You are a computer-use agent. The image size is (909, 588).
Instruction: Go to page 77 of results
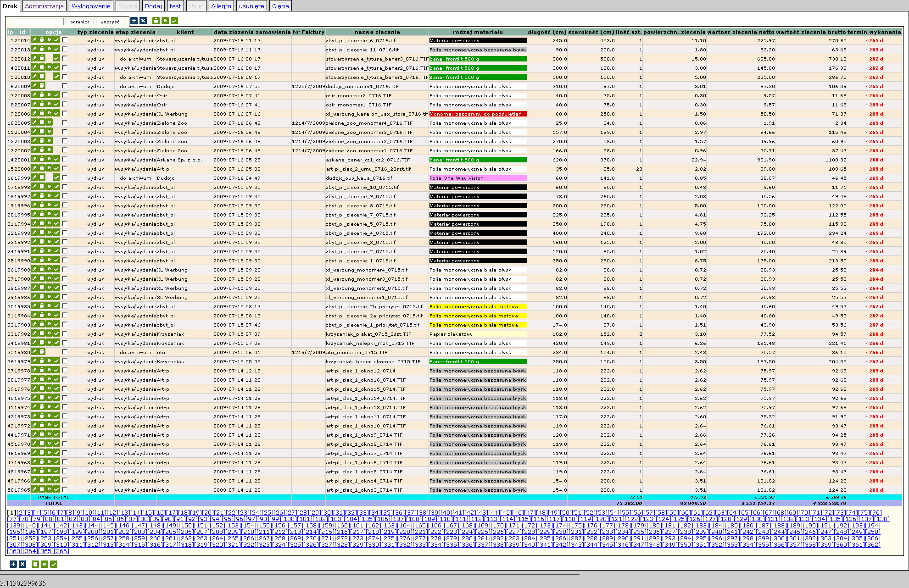coord(13,519)
